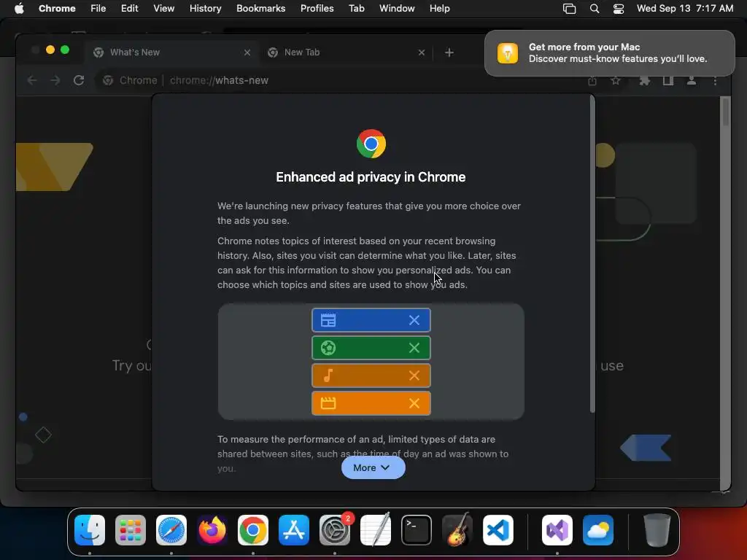Expand the dialog with the More button
The image size is (747, 560).
[x=373, y=467]
